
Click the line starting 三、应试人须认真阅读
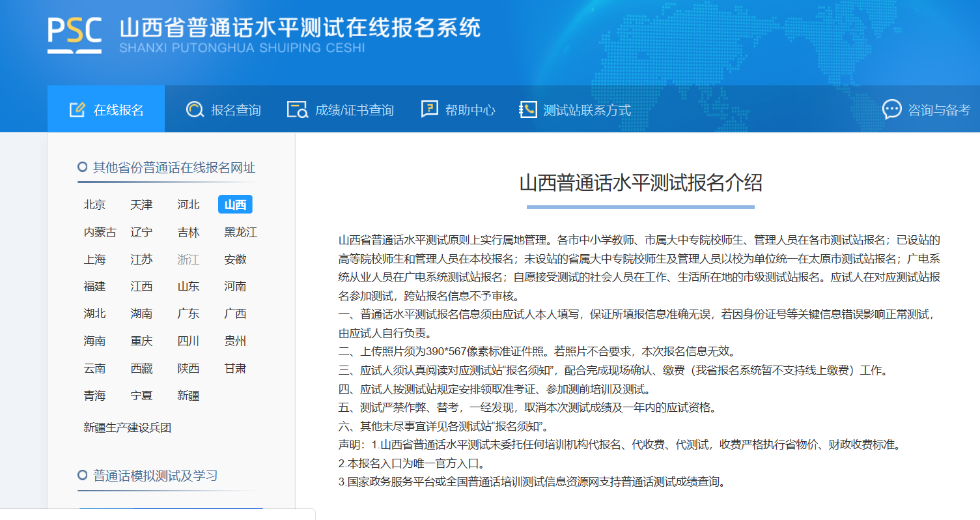tap(613, 371)
